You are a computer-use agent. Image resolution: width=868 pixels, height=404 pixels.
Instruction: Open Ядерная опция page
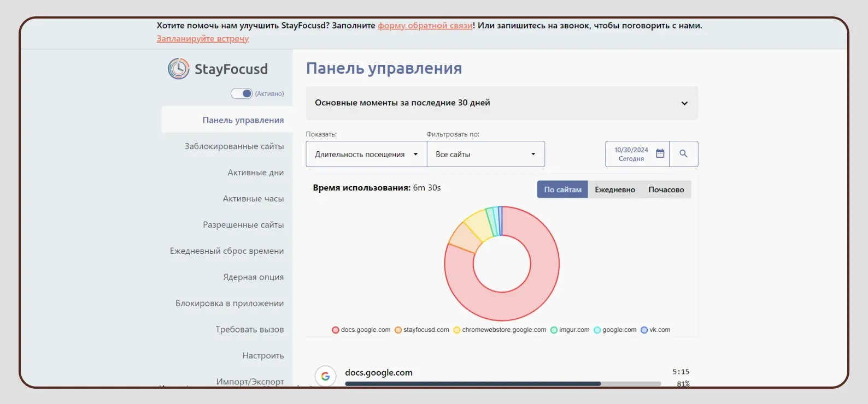pyautogui.click(x=253, y=277)
